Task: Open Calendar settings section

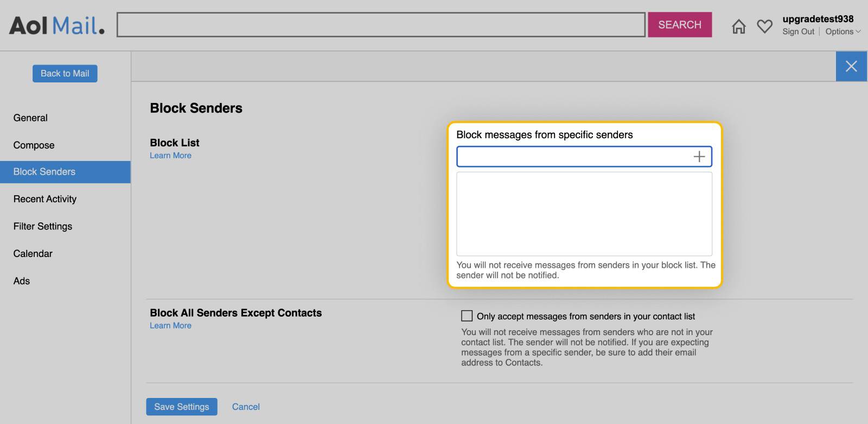Action: 33,253
